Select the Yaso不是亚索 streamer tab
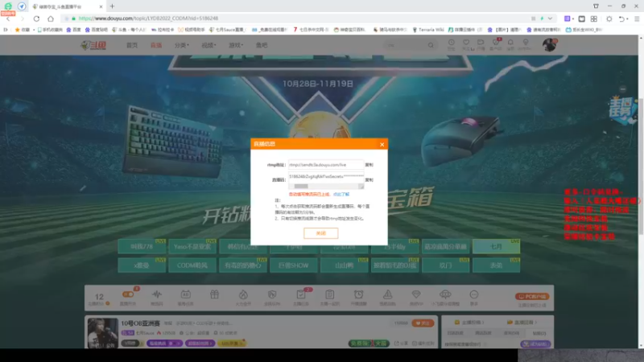Image resolution: width=644 pixels, height=362 pixels. coord(192,247)
